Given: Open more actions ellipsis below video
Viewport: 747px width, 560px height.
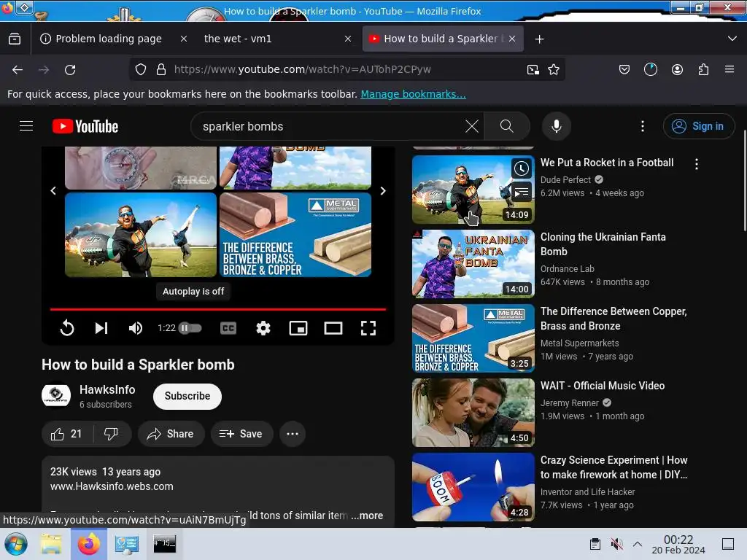Looking at the screenshot, I should pos(293,434).
